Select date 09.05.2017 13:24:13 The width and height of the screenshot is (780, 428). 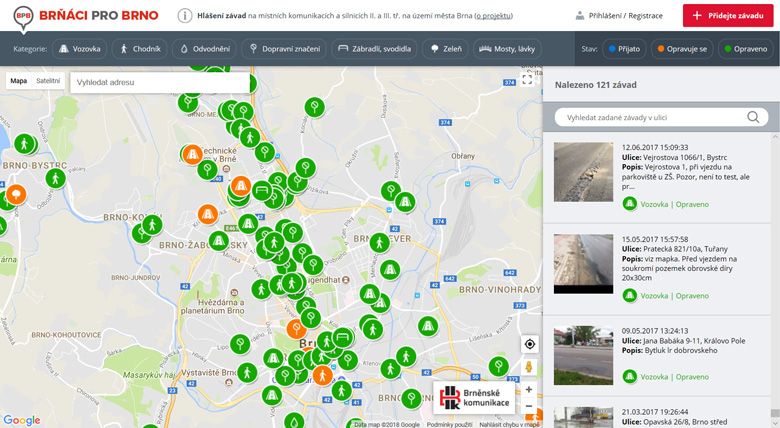coord(655,331)
